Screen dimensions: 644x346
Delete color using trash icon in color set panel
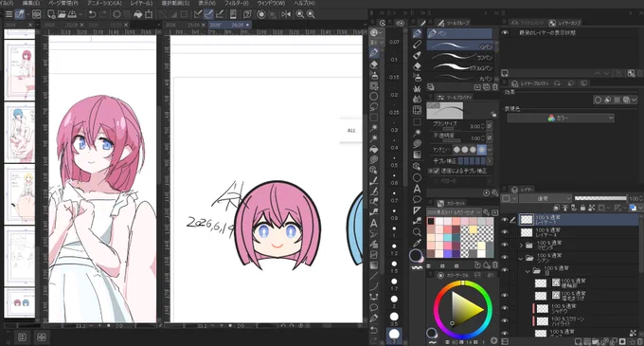[x=495, y=265]
